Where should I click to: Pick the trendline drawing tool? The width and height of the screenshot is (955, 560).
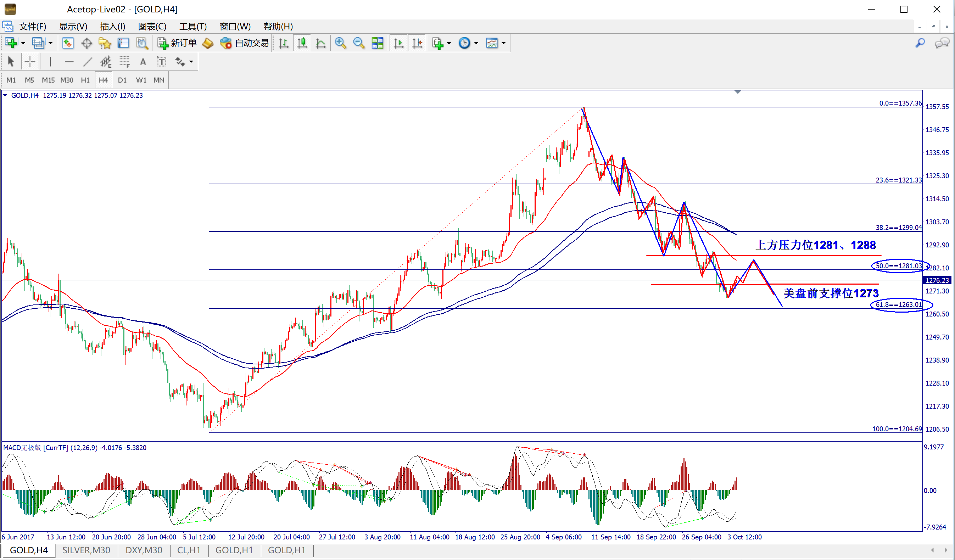coord(88,61)
